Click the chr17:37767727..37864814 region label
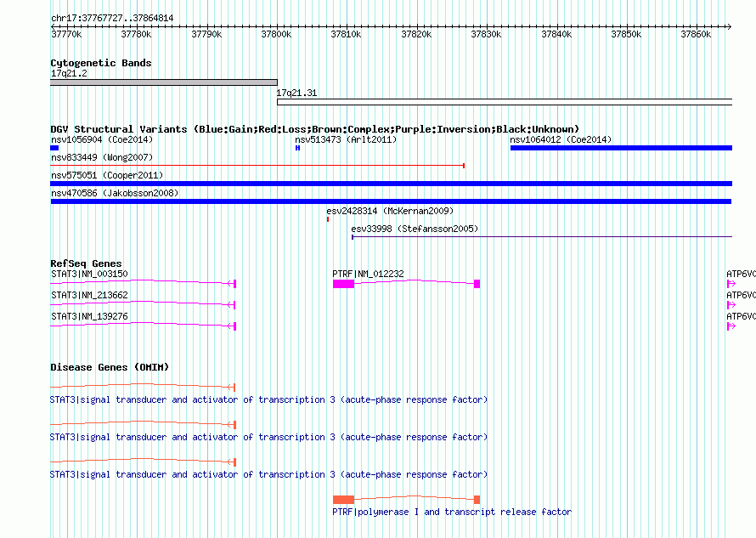756x538 pixels. 112,18
